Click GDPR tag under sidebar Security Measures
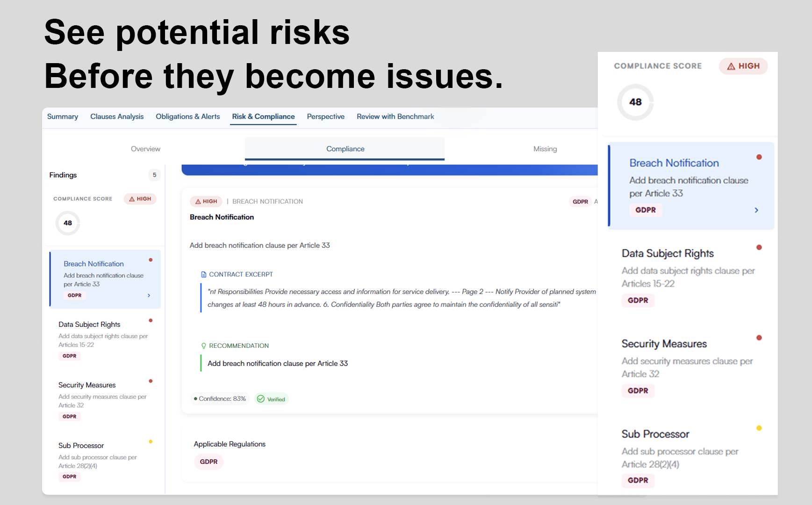 coord(69,416)
